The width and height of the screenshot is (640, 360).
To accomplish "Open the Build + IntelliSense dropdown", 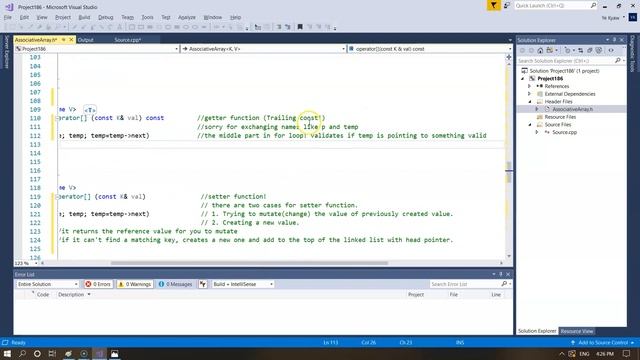I will point(242,284).
